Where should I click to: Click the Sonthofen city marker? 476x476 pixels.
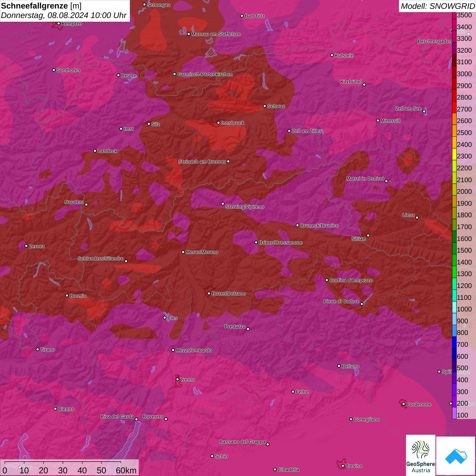point(54,70)
